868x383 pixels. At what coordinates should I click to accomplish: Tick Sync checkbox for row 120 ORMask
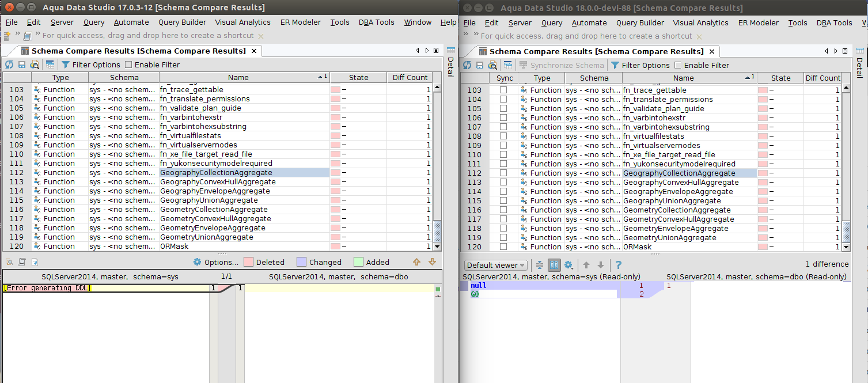pos(503,247)
